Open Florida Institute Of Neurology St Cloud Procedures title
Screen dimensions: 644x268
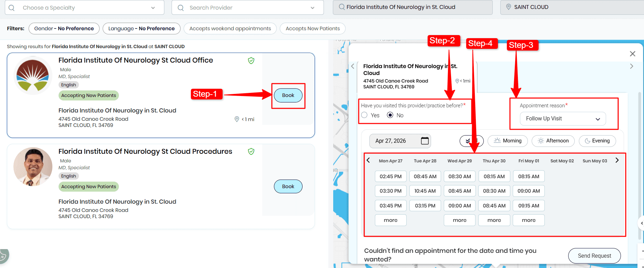click(x=145, y=151)
